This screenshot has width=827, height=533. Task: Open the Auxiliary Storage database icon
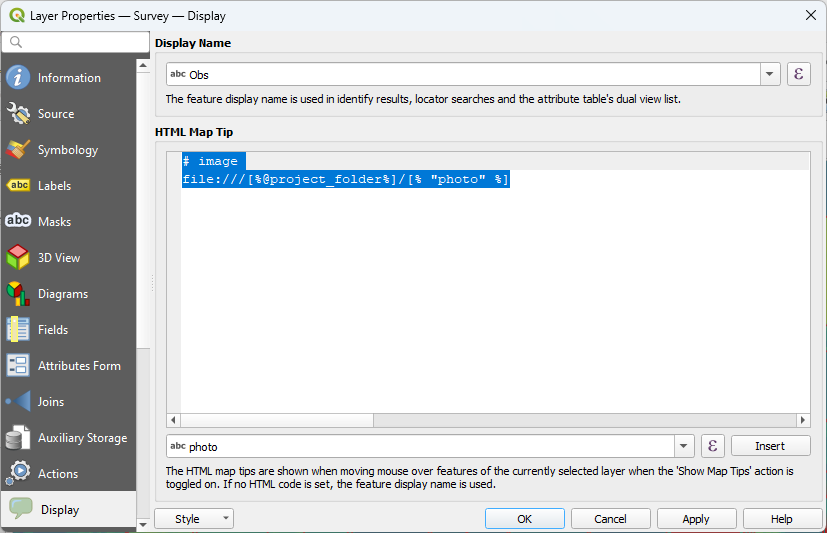18,438
